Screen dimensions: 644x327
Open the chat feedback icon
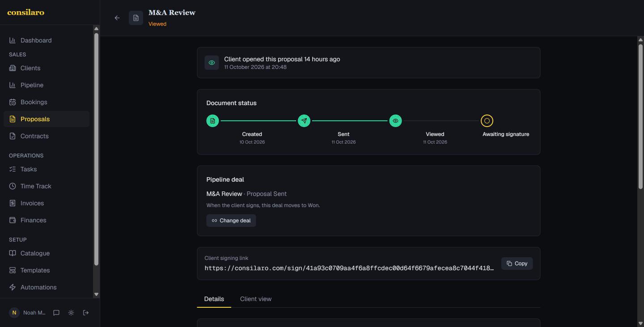coord(56,313)
